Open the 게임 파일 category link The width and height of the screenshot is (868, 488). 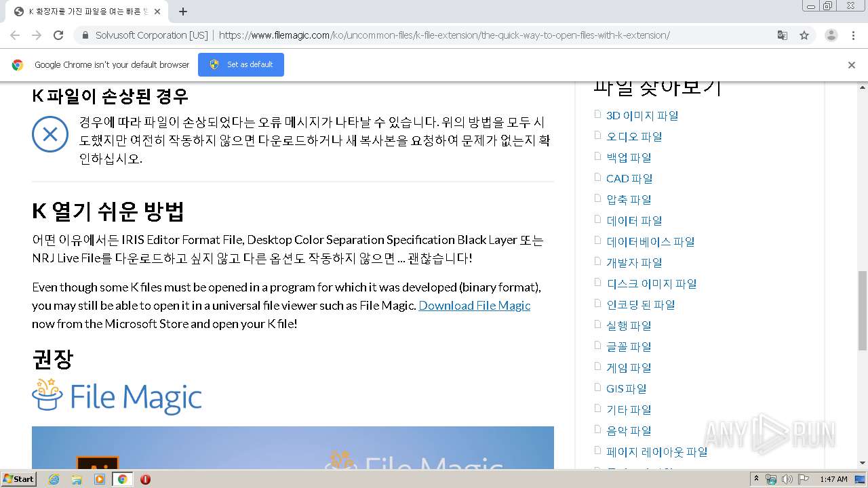click(x=629, y=367)
